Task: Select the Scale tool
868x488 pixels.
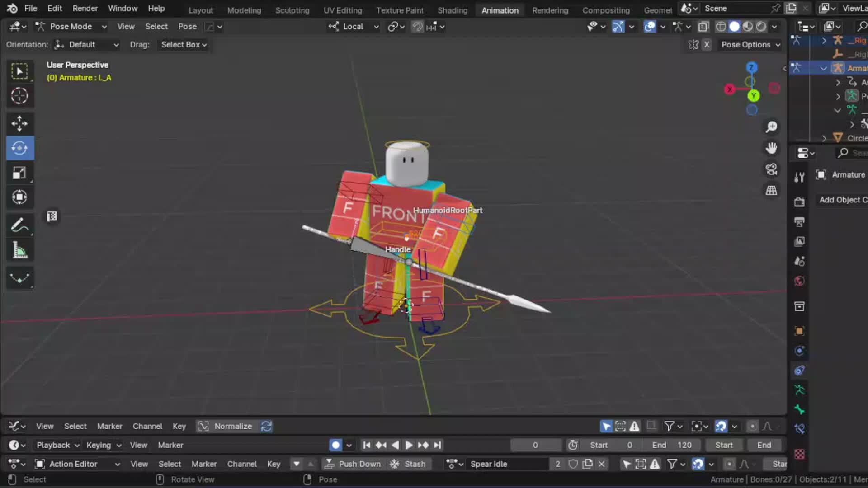Action: point(19,173)
